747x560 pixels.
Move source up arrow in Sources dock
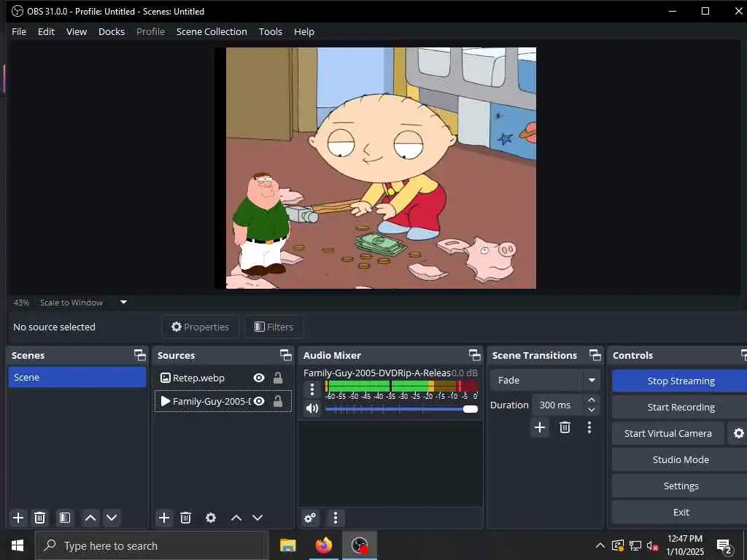pyautogui.click(x=236, y=518)
